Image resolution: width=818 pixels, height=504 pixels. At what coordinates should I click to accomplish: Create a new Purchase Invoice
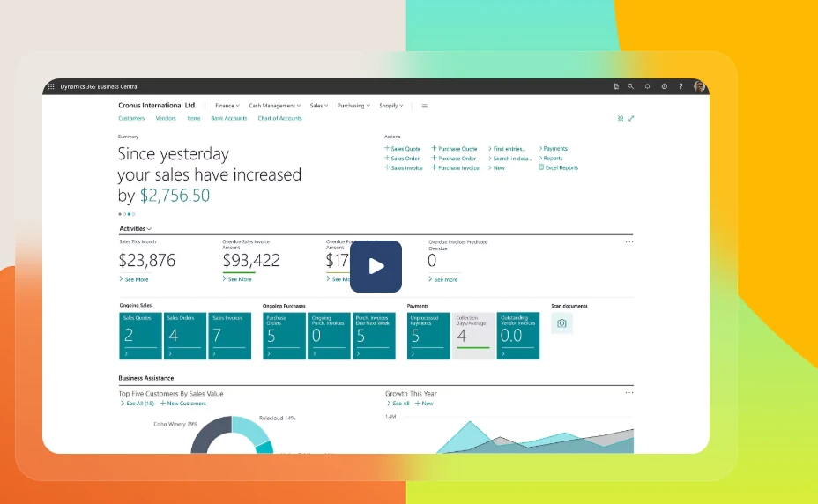pyautogui.click(x=455, y=168)
